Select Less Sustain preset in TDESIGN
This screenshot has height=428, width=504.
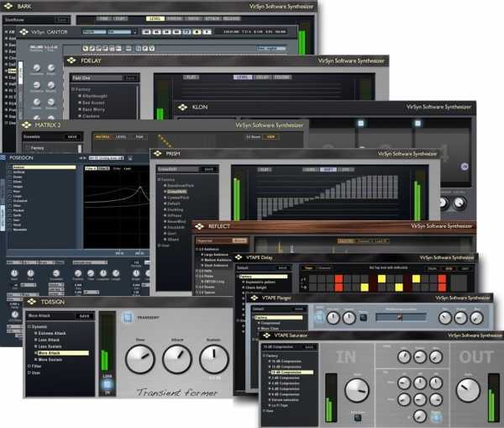click(50, 346)
